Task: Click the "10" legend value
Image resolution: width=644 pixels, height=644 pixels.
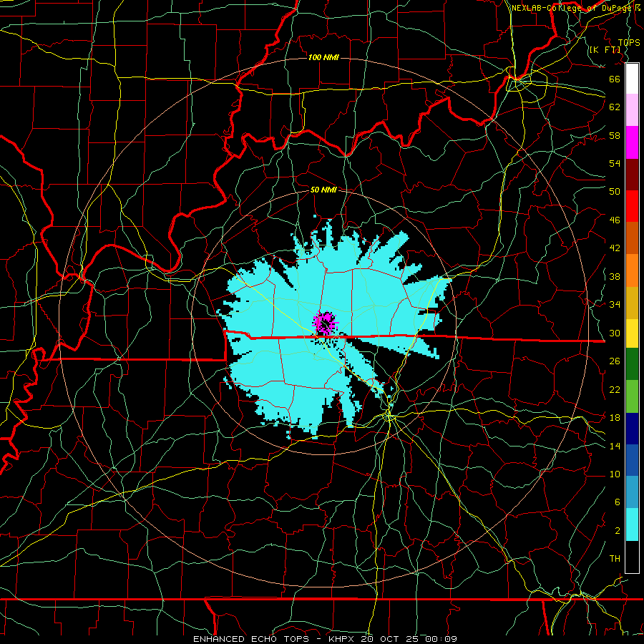Action: click(615, 474)
